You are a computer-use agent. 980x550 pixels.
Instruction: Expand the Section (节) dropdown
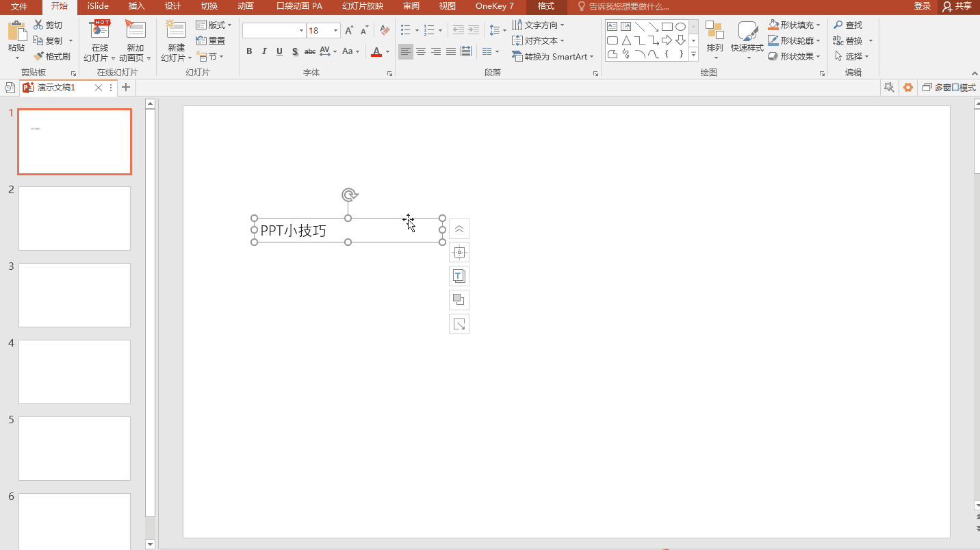click(x=210, y=56)
